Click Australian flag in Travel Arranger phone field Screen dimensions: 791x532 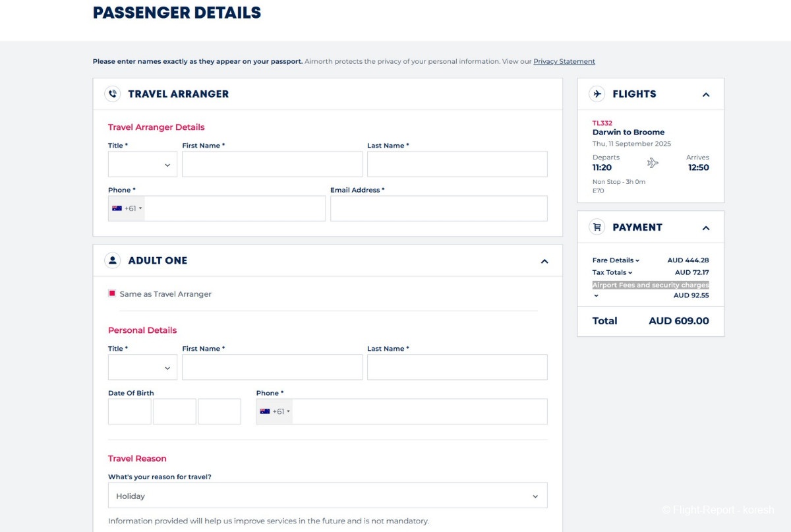pyautogui.click(x=117, y=208)
